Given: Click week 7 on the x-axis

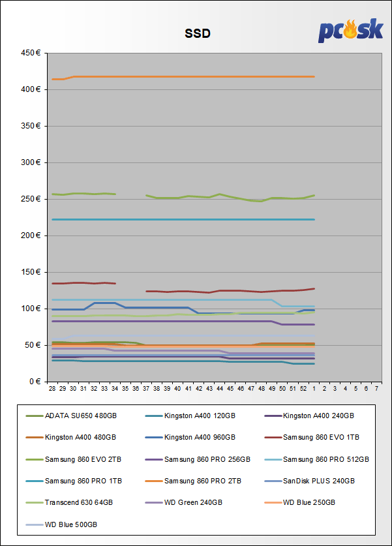Looking at the screenshot, I should (x=377, y=389).
